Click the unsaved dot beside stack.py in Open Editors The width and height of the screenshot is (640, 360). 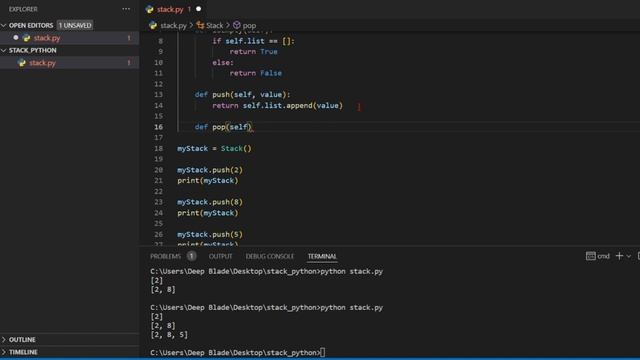pyautogui.click(x=16, y=38)
